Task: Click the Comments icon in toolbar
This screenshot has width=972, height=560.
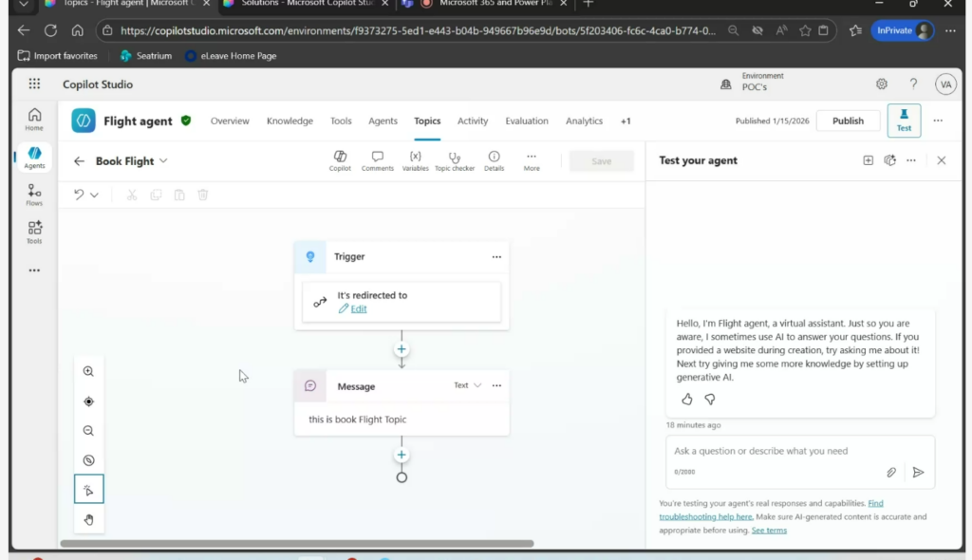Action: (377, 160)
